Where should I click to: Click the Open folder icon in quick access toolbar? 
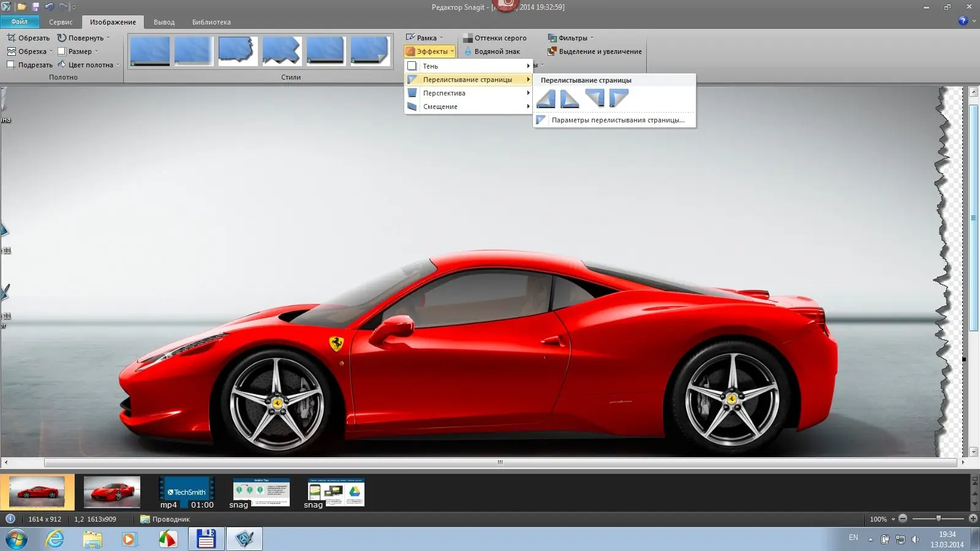(21, 7)
